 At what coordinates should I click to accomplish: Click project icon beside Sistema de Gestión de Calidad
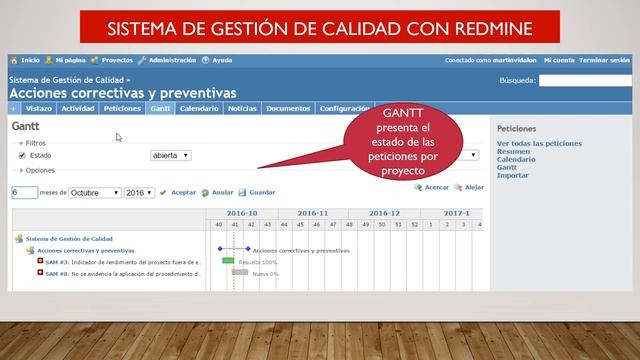(19, 239)
